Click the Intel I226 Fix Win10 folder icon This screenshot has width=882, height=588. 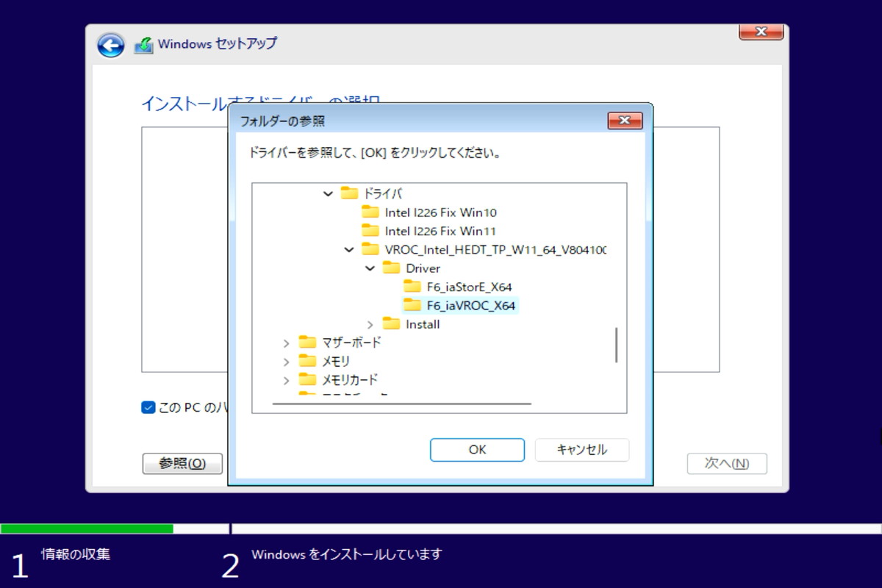coord(370,212)
